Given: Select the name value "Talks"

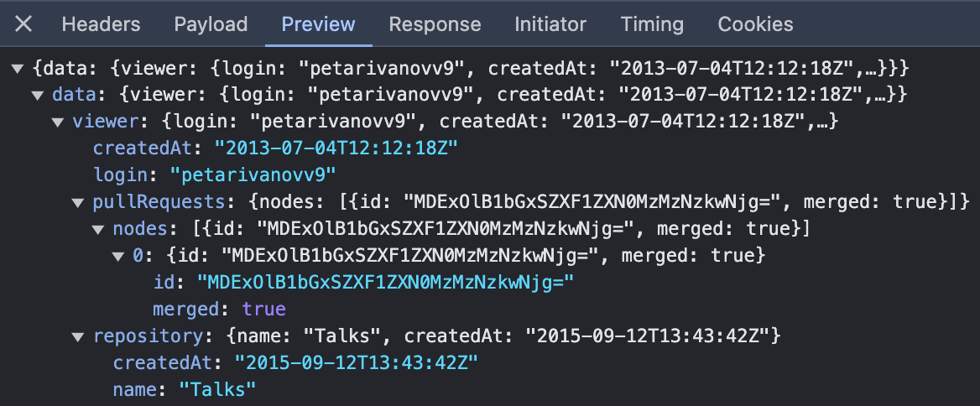Looking at the screenshot, I should [x=217, y=389].
